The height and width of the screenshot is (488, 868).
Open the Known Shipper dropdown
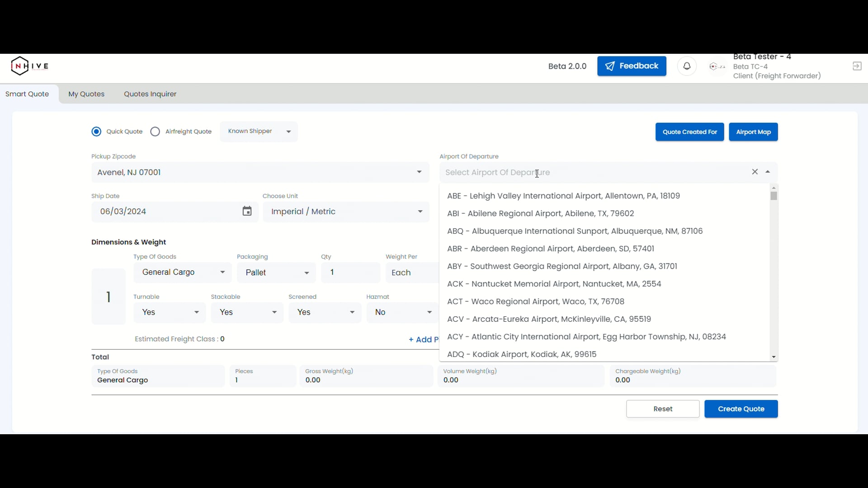coord(259,131)
